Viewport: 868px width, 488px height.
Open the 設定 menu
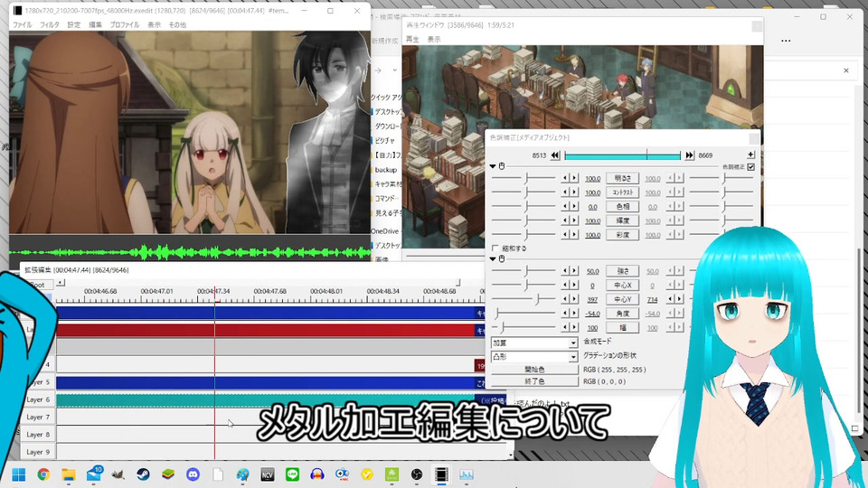[73, 25]
